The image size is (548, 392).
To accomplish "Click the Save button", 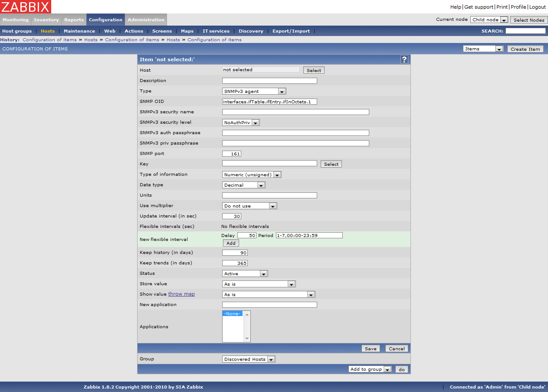I will [371, 349].
